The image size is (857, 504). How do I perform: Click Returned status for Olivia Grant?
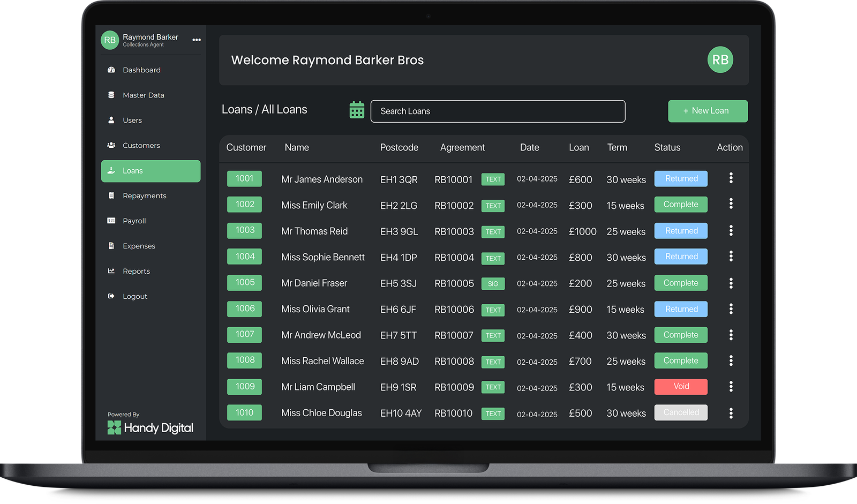(x=681, y=309)
